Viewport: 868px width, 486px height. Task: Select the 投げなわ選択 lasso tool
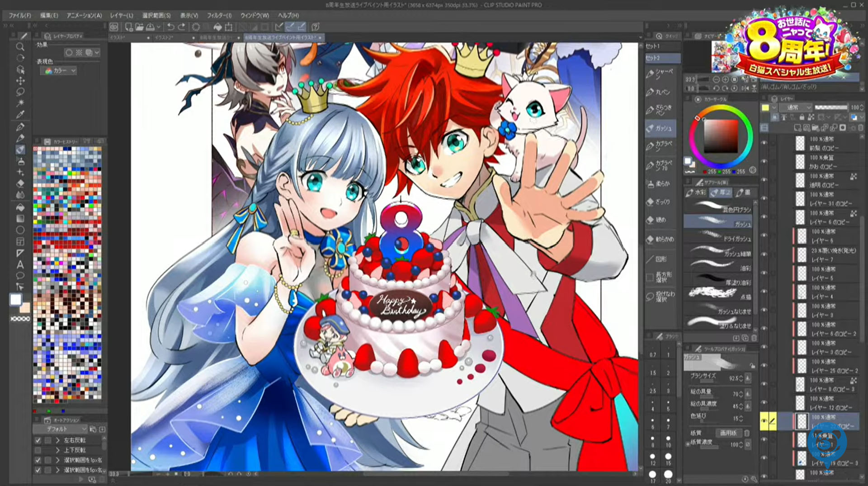click(x=660, y=296)
